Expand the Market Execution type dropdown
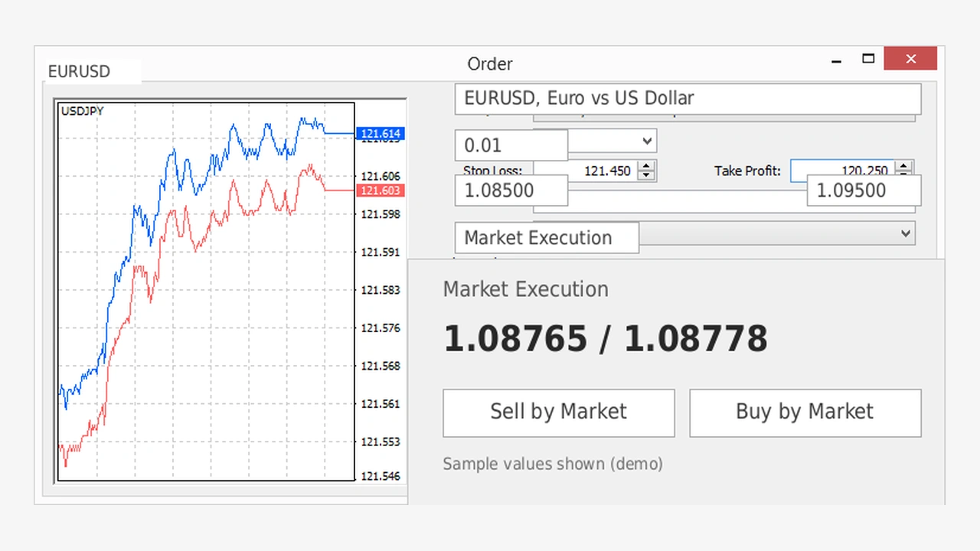Image resolution: width=980 pixels, height=551 pixels. (906, 233)
